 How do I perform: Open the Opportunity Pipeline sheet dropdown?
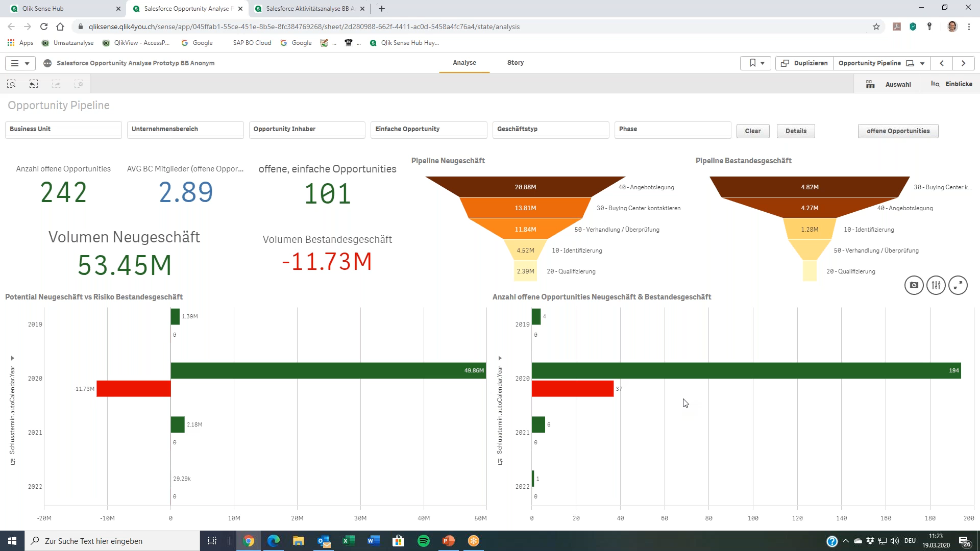[x=881, y=63]
